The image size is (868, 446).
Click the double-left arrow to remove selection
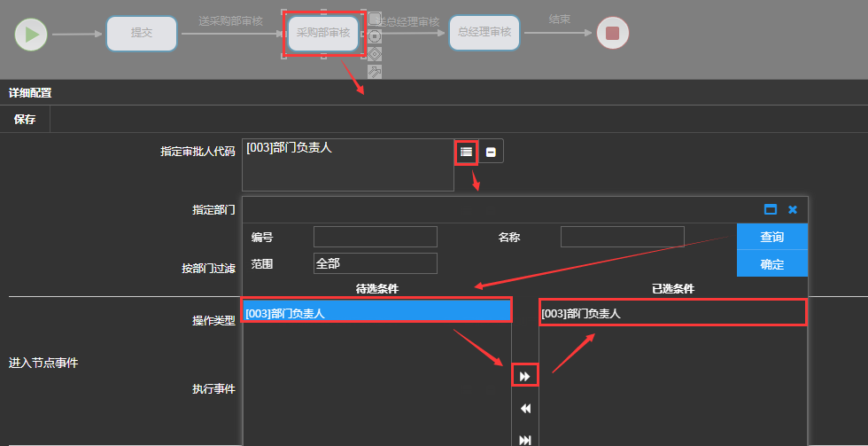525,409
